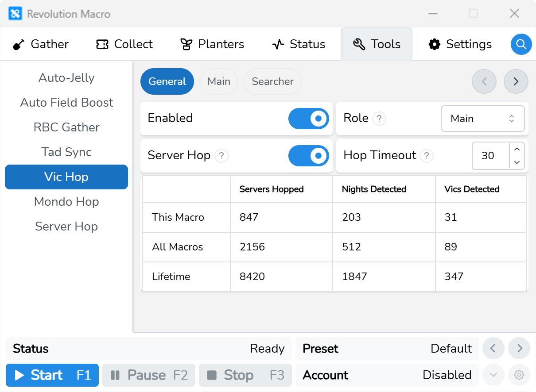
Task: Click the 2156 servers hopped cell
Action: [x=281, y=247]
